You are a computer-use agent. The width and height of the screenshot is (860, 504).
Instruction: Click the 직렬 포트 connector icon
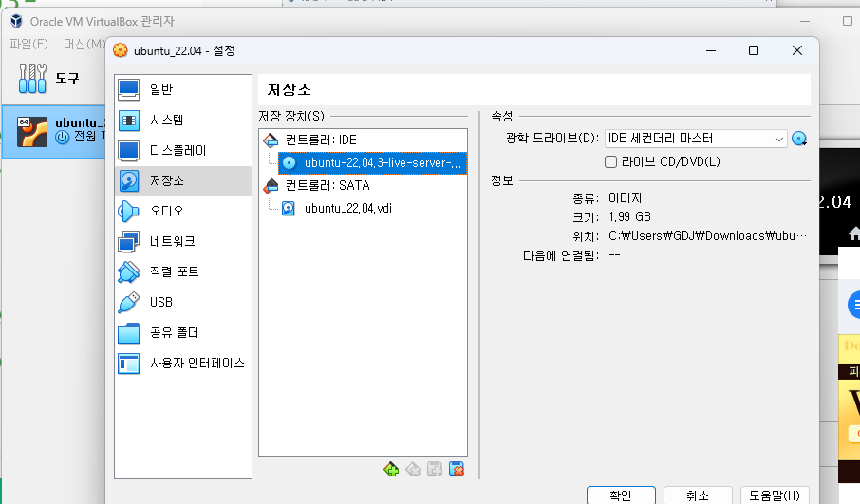pyautogui.click(x=129, y=272)
